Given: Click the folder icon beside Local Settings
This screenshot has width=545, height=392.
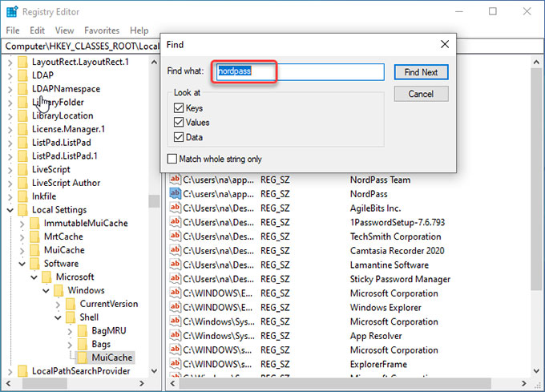Looking at the screenshot, I should [x=22, y=210].
